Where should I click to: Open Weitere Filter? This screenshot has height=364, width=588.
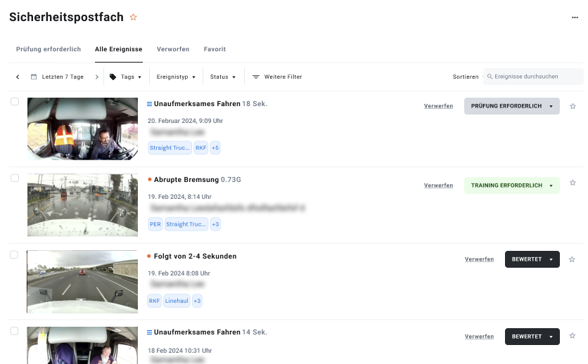(277, 77)
